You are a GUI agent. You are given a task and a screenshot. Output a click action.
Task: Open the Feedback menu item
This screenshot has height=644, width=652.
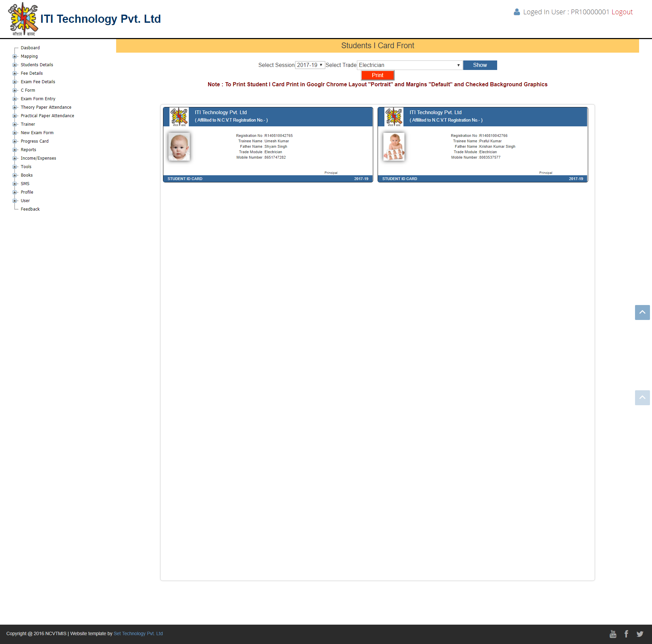click(30, 209)
